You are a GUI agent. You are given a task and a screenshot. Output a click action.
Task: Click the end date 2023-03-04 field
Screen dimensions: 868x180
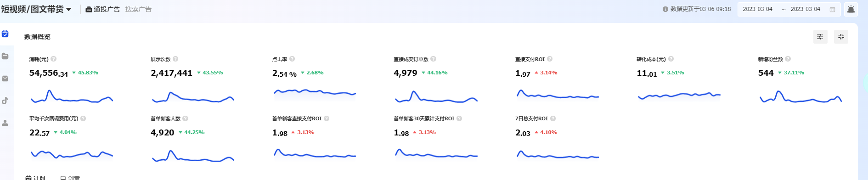coord(805,9)
